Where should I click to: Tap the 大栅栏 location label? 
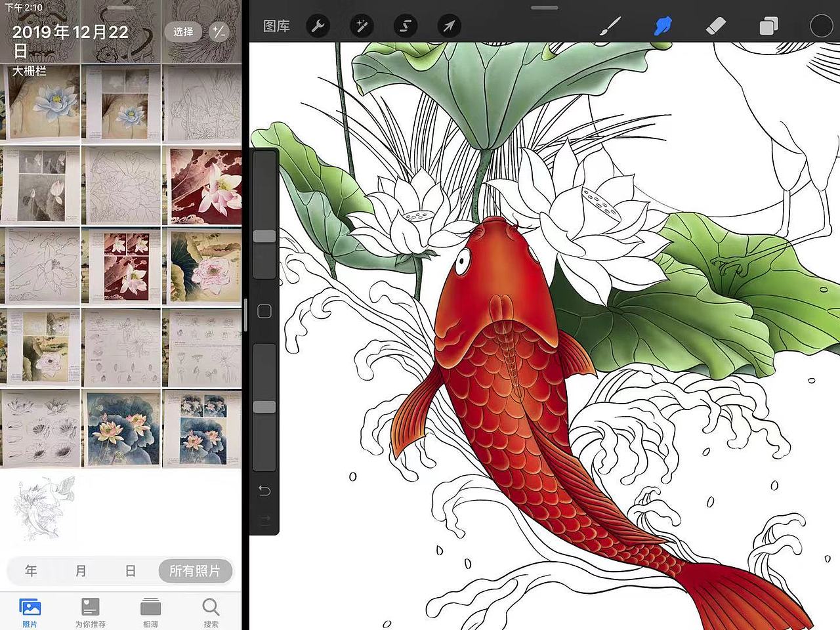(30, 70)
